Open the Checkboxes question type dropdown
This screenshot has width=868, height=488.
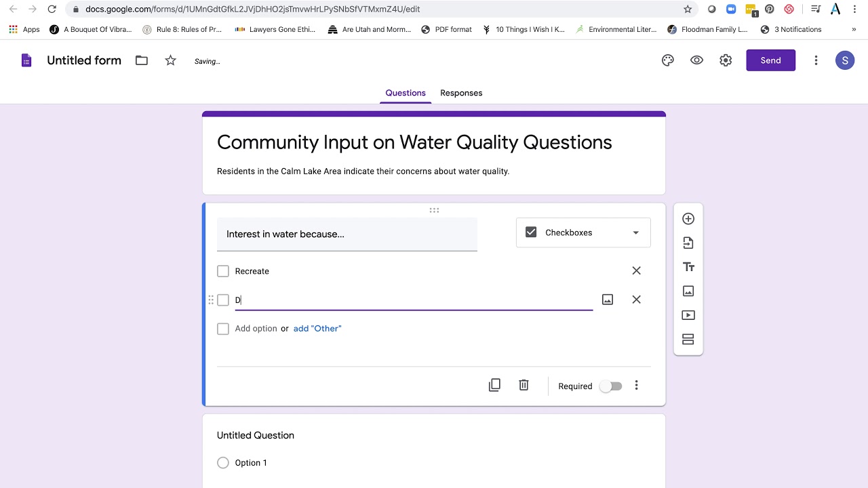pyautogui.click(x=583, y=232)
